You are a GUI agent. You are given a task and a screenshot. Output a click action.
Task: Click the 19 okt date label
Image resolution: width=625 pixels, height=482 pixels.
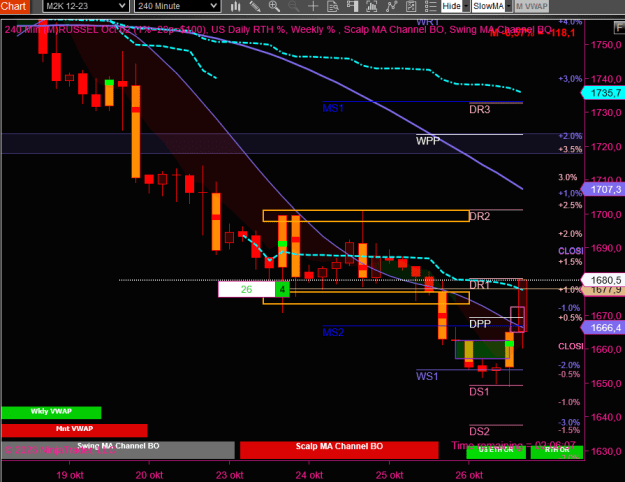(x=70, y=475)
